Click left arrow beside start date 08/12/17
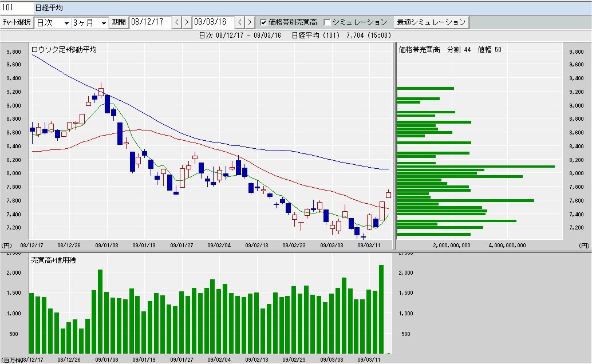This screenshot has width=592, height=364. pos(177,22)
